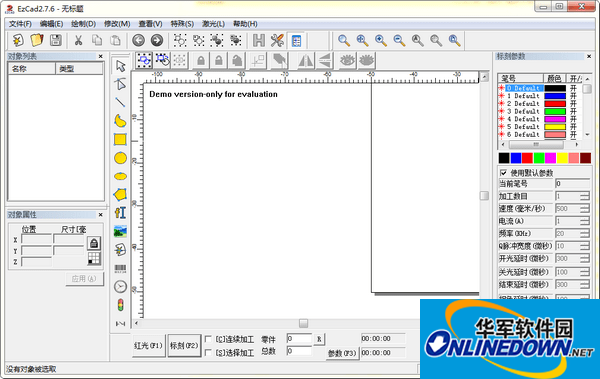Toggle the 使用默认参数 checkbox
The image size is (600, 379).
pos(504,173)
